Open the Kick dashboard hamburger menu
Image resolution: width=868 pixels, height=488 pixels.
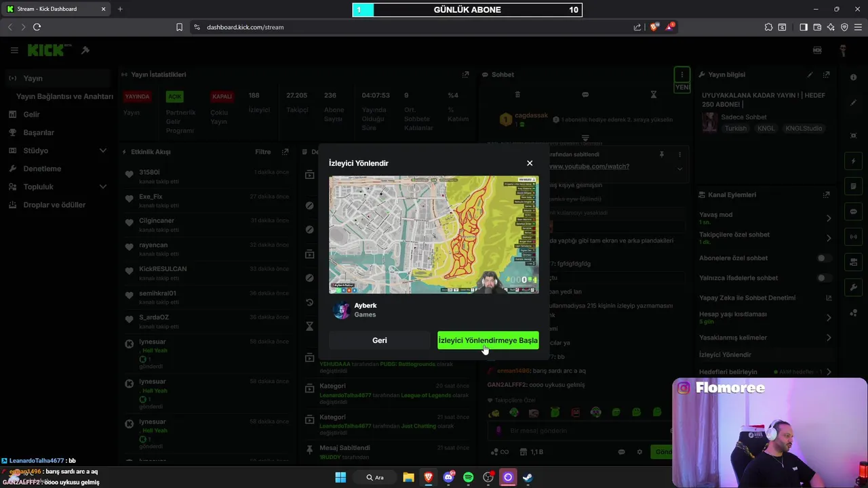[x=14, y=50]
